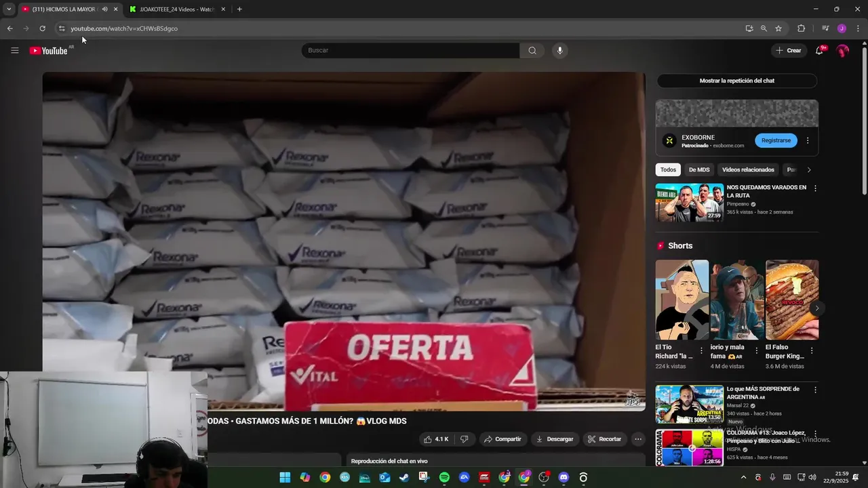Open the Windows Start menu
The height and width of the screenshot is (488, 868).
coord(285,477)
